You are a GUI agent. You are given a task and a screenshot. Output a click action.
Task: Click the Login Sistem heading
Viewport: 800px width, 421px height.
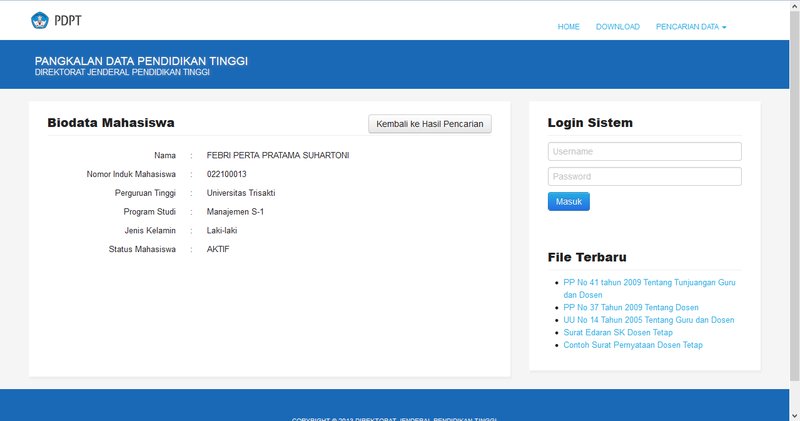590,122
